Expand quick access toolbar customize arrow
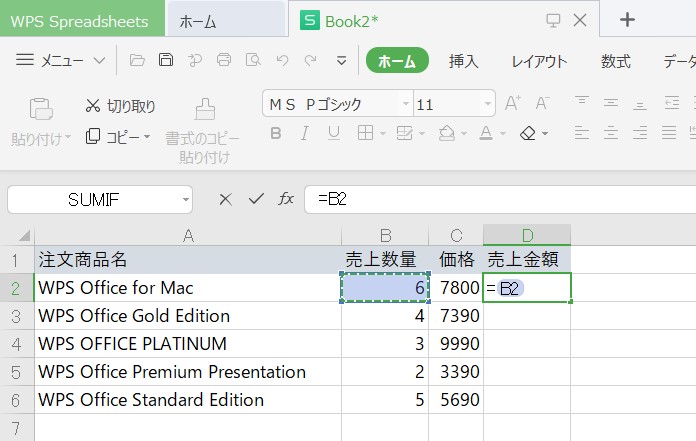The height and width of the screenshot is (441, 696). (x=341, y=60)
